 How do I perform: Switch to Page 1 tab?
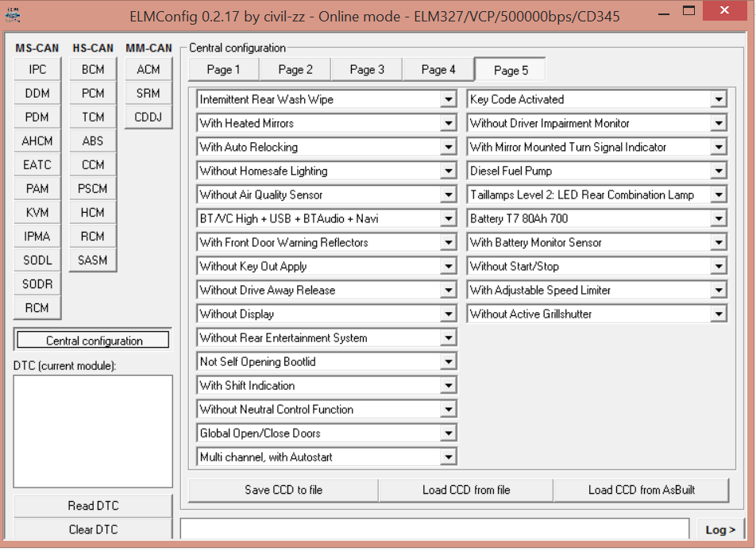[x=223, y=70]
